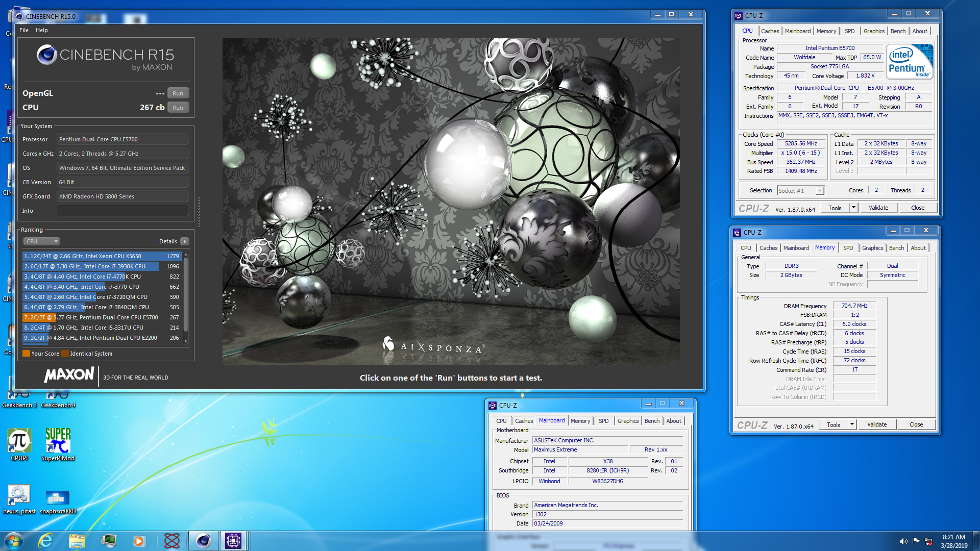Click the network tray icon
Viewport: 980px width, 551px height.
click(x=928, y=541)
